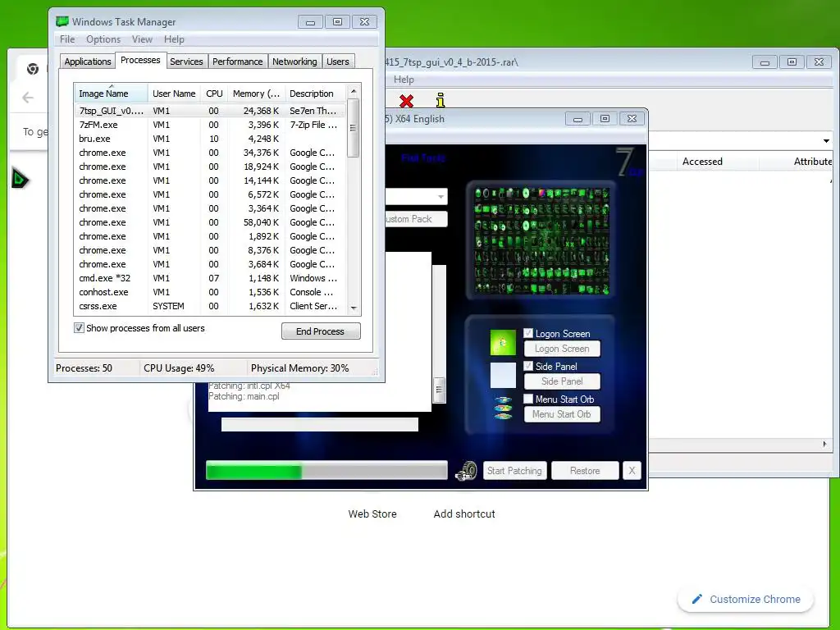
Task: Switch to the Networking tab
Action: click(x=294, y=62)
